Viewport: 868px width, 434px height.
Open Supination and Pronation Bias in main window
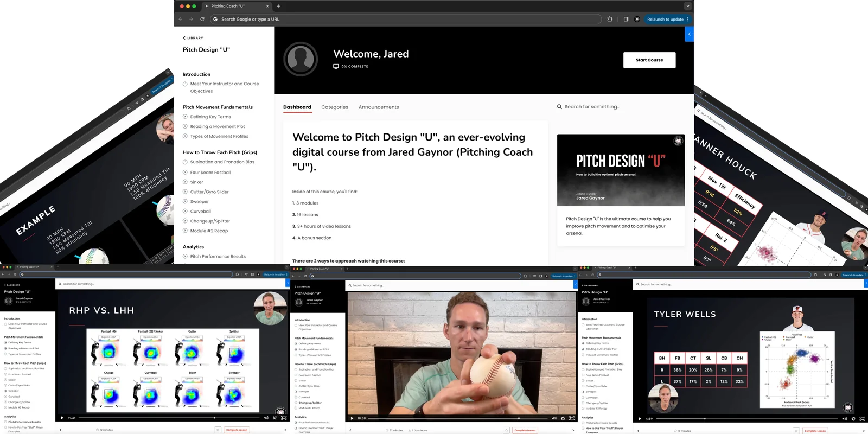[x=222, y=162]
